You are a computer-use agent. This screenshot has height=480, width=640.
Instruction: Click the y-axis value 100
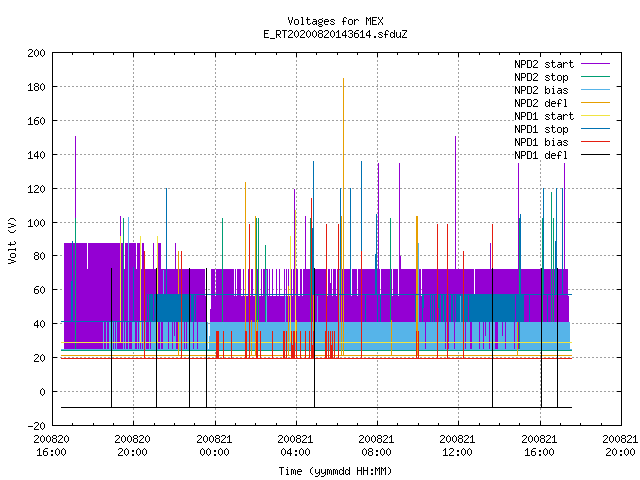coord(36,222)
